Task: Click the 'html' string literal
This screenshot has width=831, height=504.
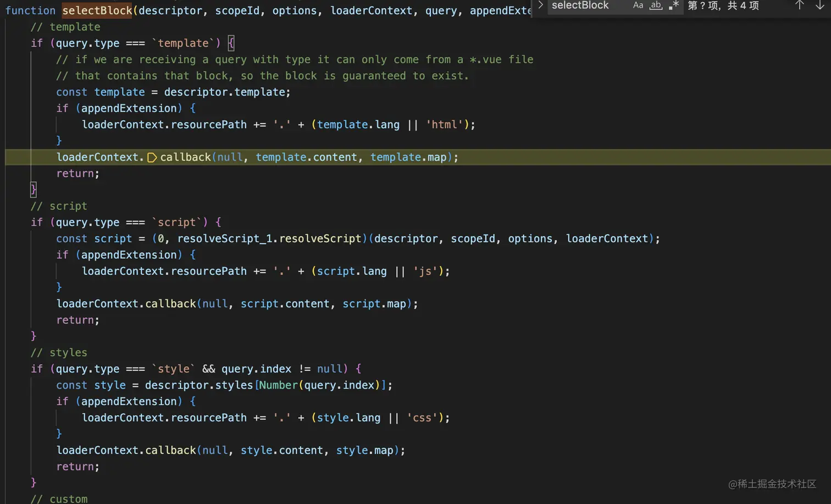Action: [445, 125]
